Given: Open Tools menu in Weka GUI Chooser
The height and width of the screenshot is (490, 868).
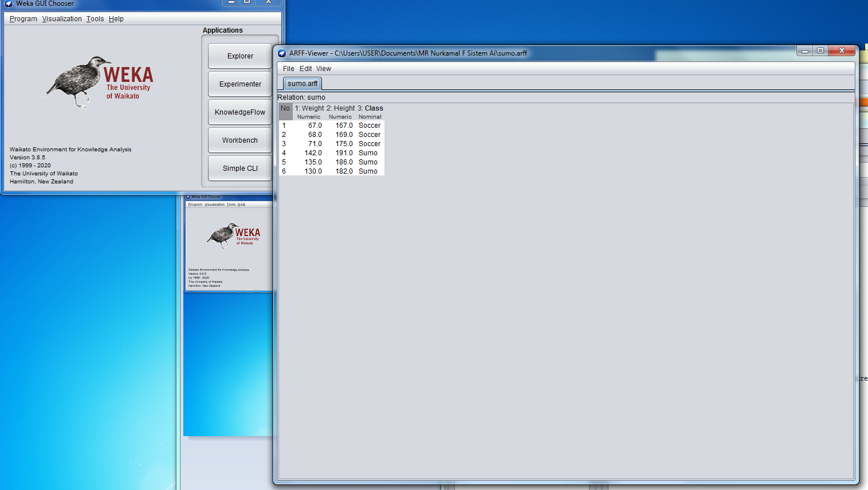Looking at the screenshot, I should point(95,19).
